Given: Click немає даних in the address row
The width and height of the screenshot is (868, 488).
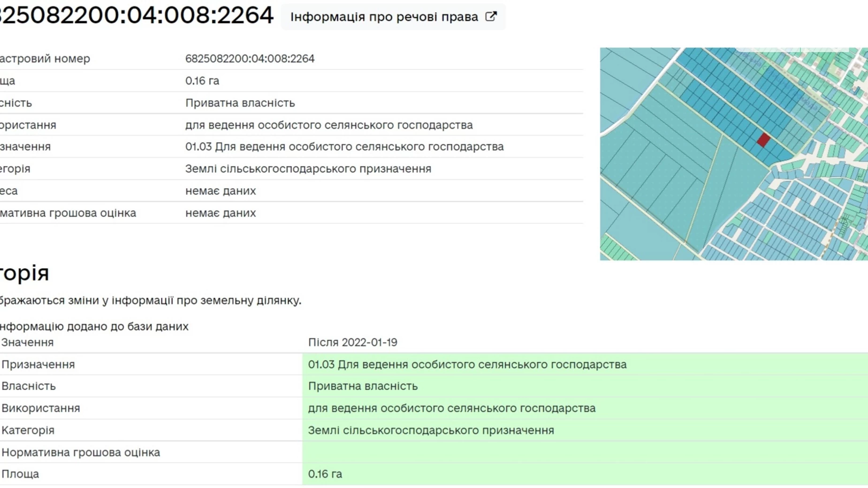Looking at the screenshot, I should [221, 191].
